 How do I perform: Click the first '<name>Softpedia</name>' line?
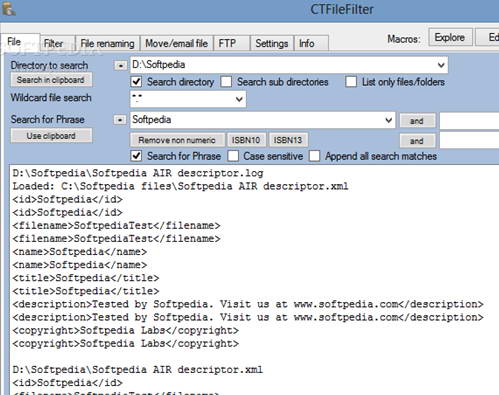80,252
